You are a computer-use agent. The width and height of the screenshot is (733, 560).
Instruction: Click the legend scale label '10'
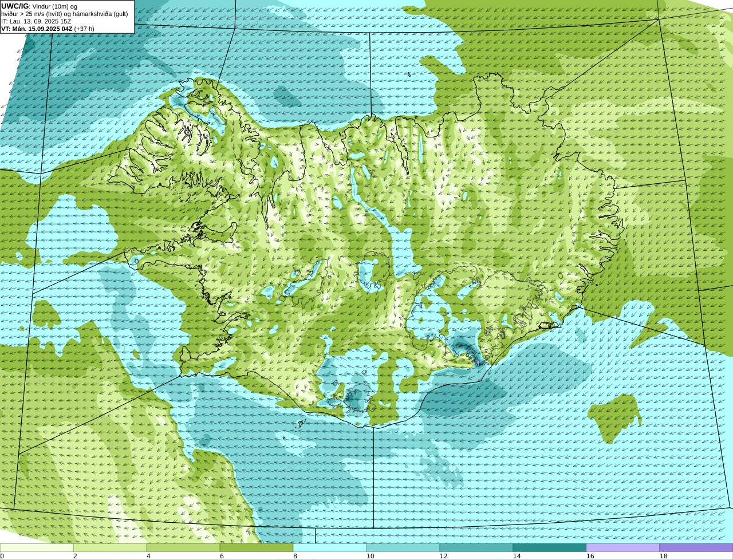click(x=370, y=556)
